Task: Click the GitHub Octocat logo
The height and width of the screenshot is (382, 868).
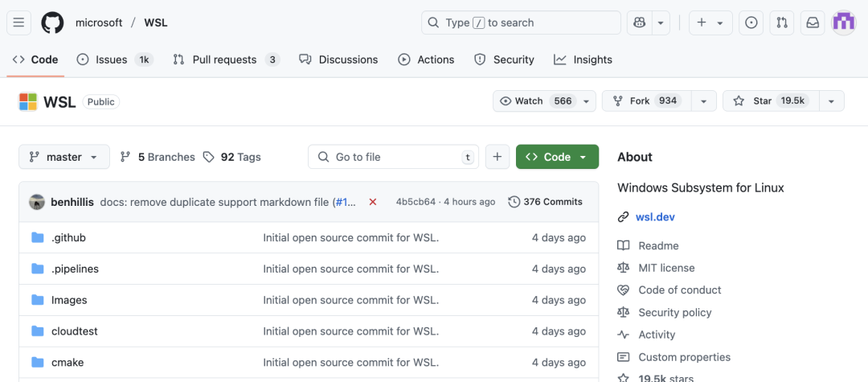Action: (x=52, y=23)
